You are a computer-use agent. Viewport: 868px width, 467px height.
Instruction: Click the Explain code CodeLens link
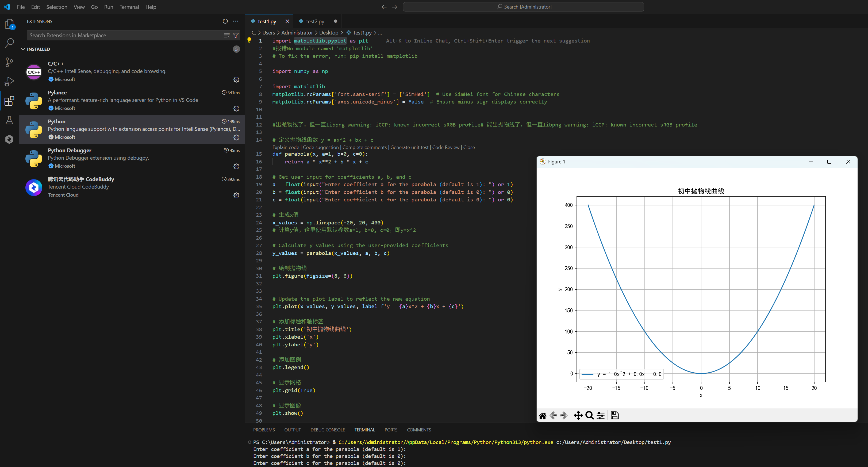(286, 147)
